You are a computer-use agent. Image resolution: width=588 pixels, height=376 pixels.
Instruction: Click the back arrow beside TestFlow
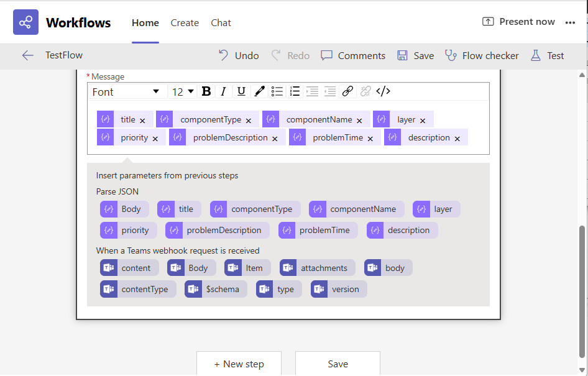tap(27, 55)
